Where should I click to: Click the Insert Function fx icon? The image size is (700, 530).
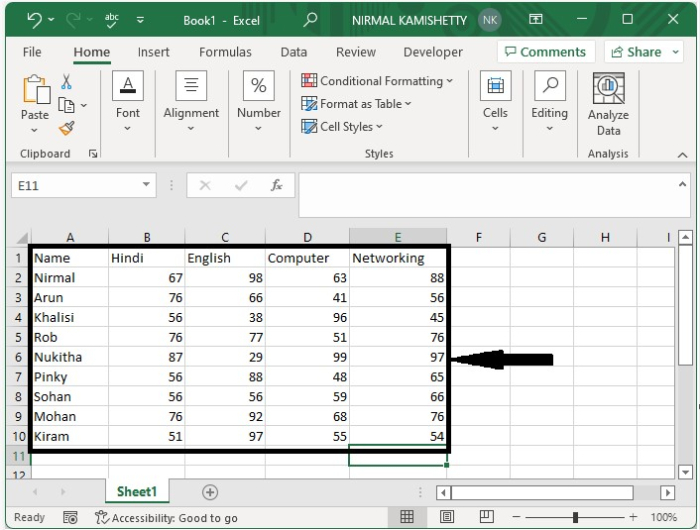pyautogui.click(x=276, y=185)
